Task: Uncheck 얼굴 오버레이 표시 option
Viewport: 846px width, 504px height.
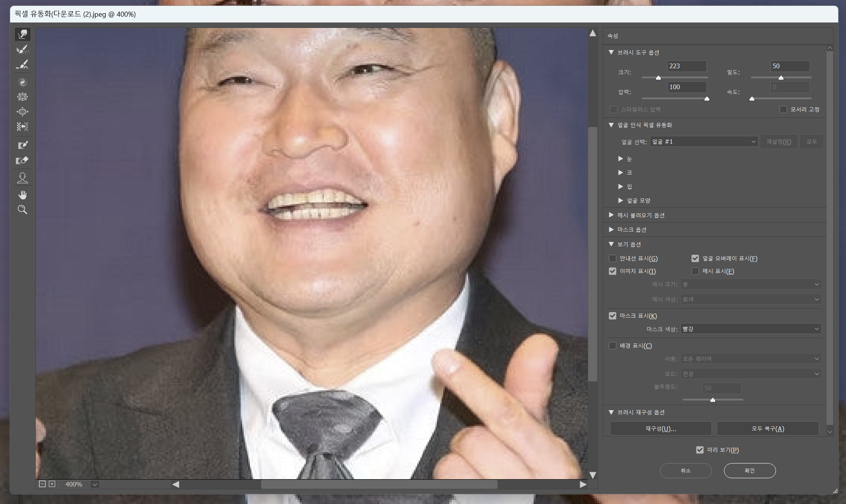Action: coord(695,259)
